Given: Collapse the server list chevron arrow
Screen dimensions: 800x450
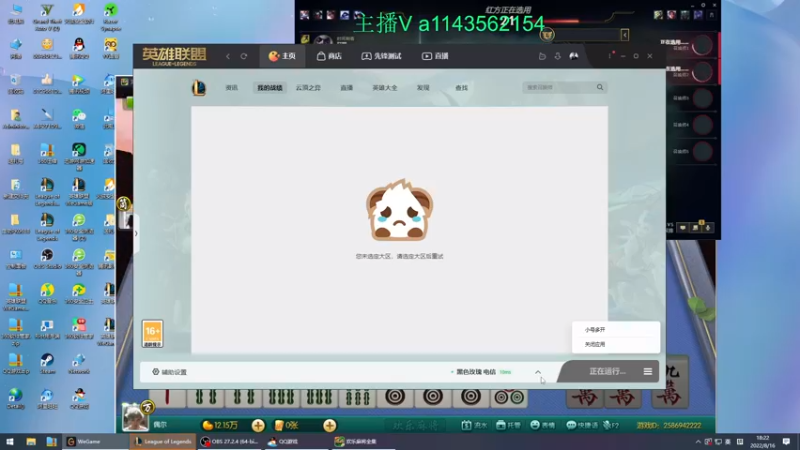Looking at the screenshot, I should click(x=538, y=372).
